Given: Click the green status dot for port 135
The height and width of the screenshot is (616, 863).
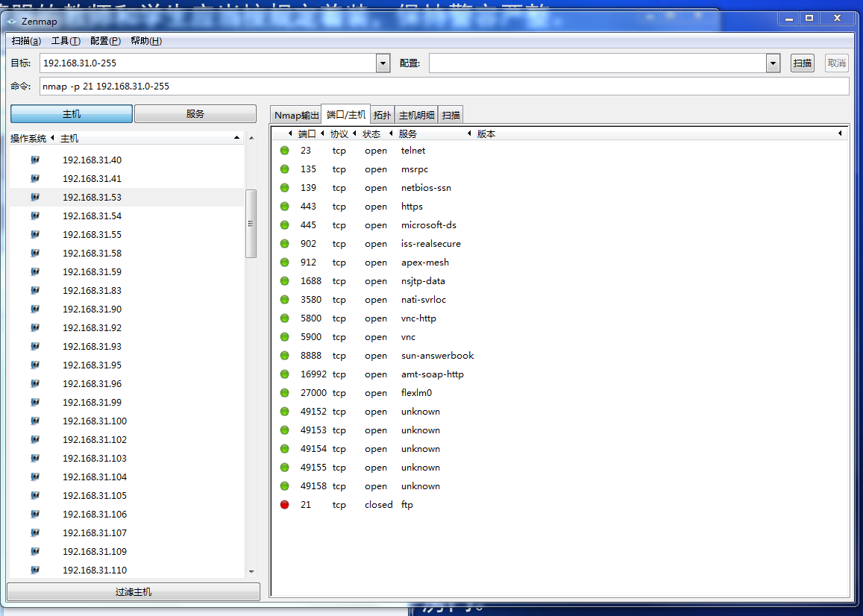Looking at the screenshot, I should coord(284,169).
